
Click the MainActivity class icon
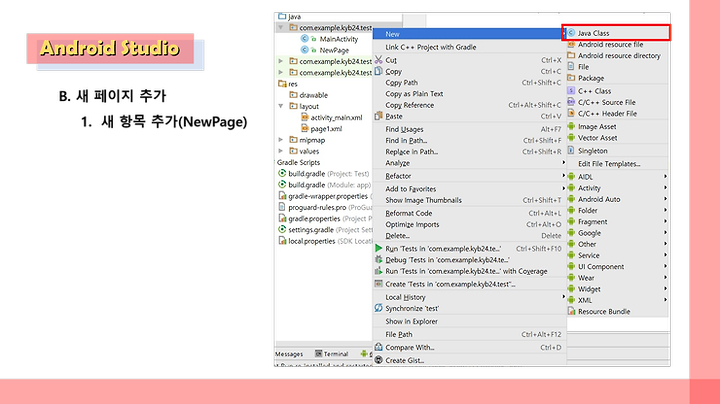[x=304, y=39]
